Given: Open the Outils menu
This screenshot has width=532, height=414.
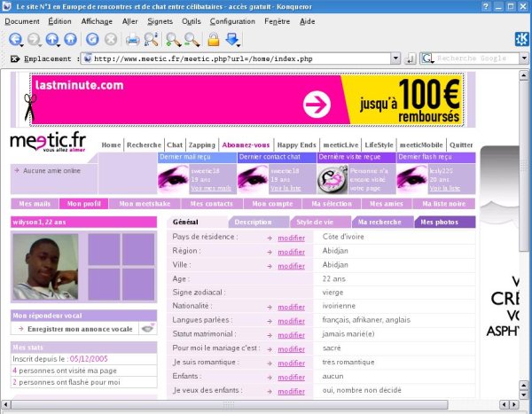Looking at the screenshot, I should tap(192, 21).
